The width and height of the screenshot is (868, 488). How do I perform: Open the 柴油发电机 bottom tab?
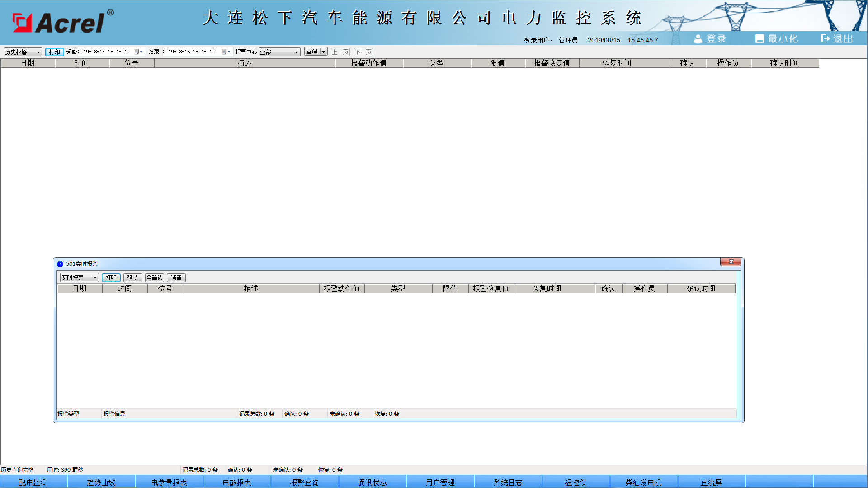(643, 482)
